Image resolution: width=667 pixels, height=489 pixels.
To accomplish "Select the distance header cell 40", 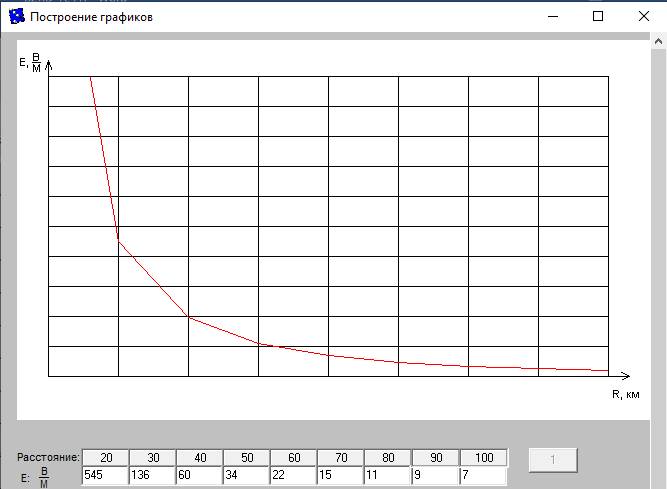I will coord(200,458).
